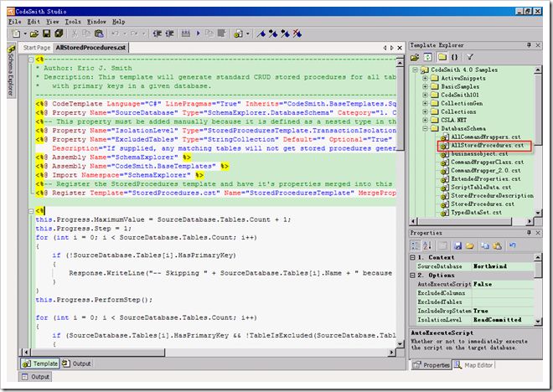The image size is (553, 392).
Task: Click the Redo toolbar icon
Action: coord(134,34)
